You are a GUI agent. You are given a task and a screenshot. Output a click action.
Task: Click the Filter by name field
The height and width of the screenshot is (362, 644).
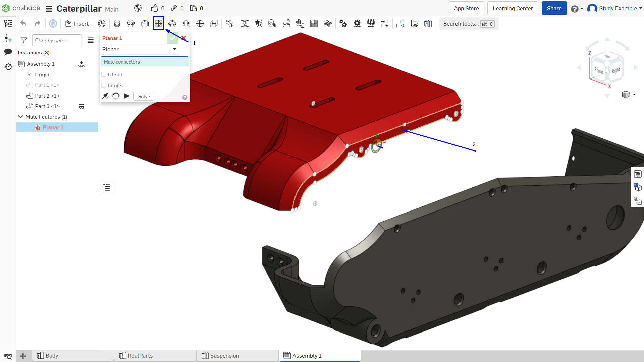point(57,41)
